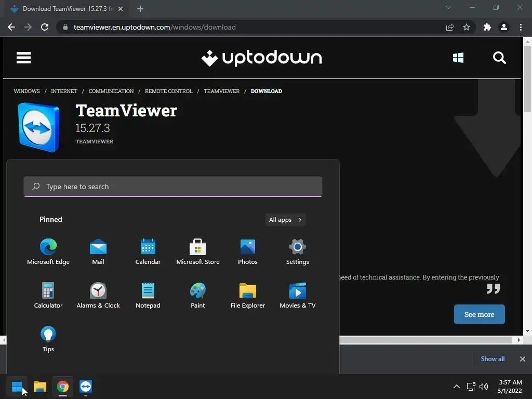Viewport: 532px width, 399px height.
Task: Click the browser address bar URL
Action: (x=154, y=27)
